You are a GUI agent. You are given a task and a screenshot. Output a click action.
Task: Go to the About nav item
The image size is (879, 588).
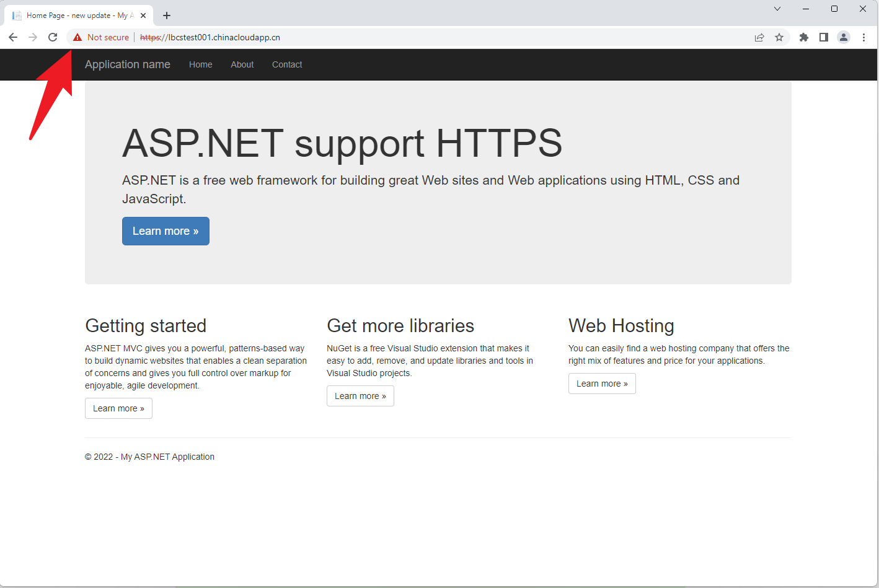pos(242,64)
